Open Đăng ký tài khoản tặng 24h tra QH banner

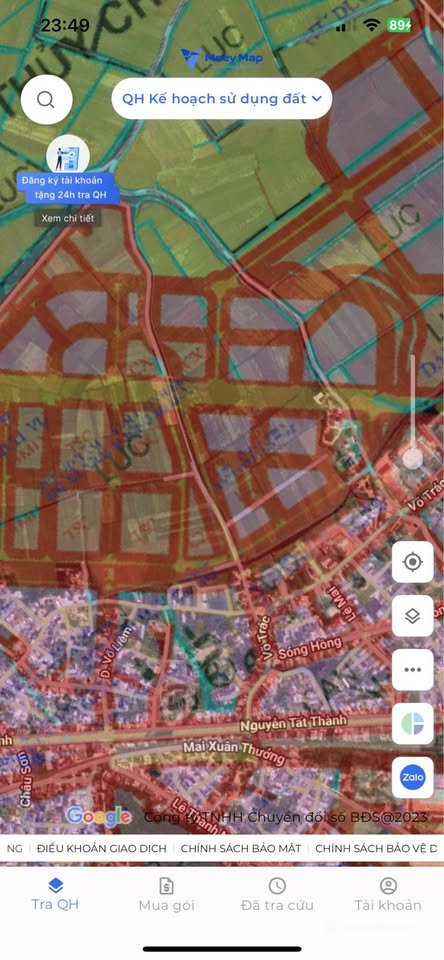coord(68,188)
